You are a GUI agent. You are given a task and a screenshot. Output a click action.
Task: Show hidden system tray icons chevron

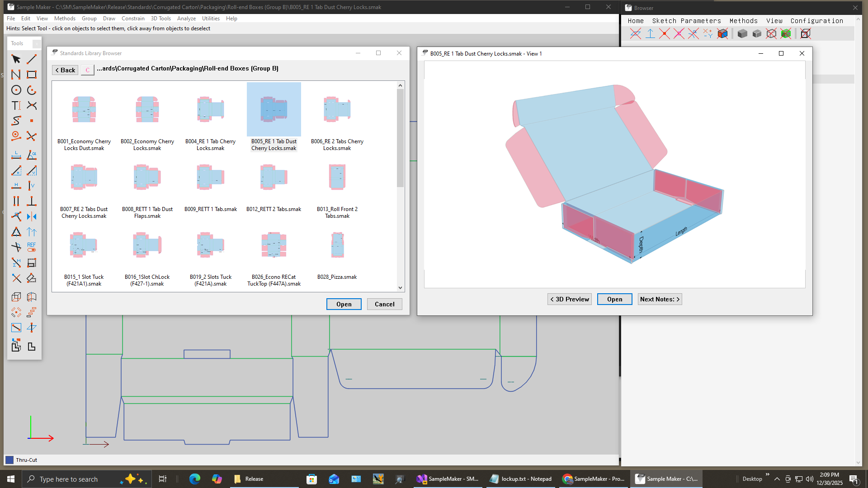click(777, 479)
